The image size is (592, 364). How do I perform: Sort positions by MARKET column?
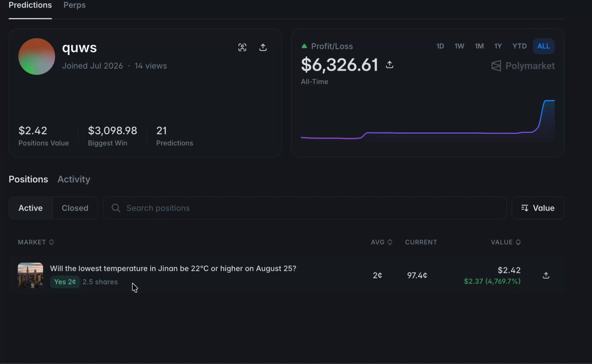pos(36,242)
